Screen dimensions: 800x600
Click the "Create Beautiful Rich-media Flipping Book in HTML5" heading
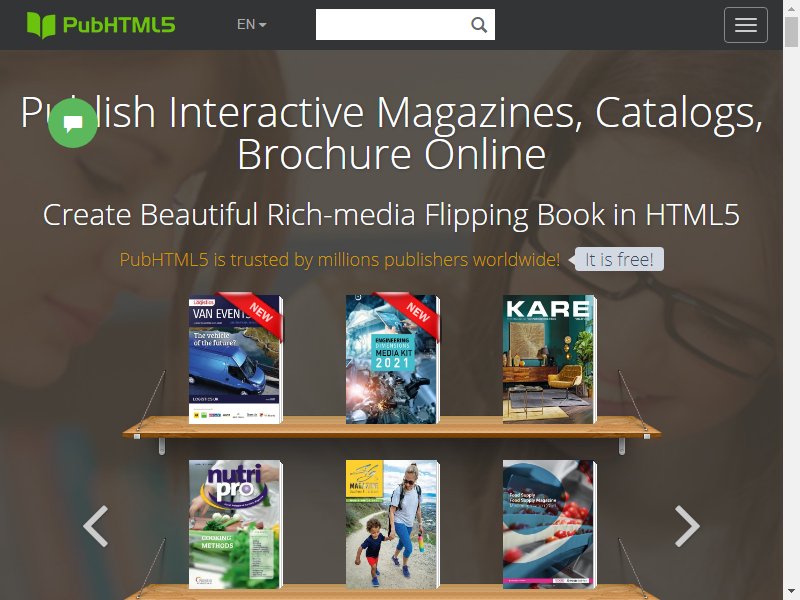click(391, 214)
